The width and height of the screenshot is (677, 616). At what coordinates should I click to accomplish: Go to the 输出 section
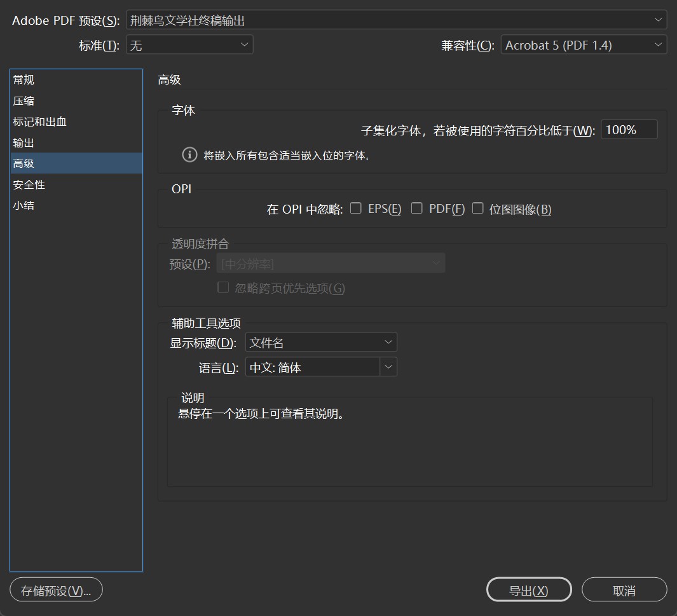coord(24,142)
